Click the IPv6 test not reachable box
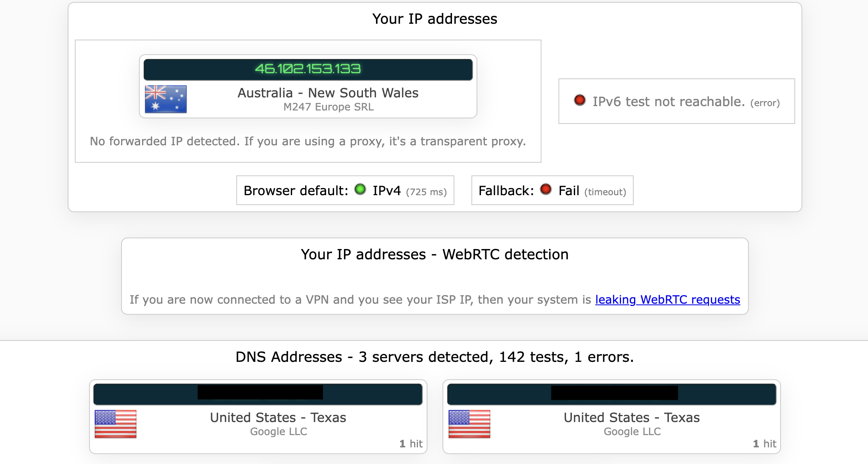The image size is (868, 464). point(676,101)
